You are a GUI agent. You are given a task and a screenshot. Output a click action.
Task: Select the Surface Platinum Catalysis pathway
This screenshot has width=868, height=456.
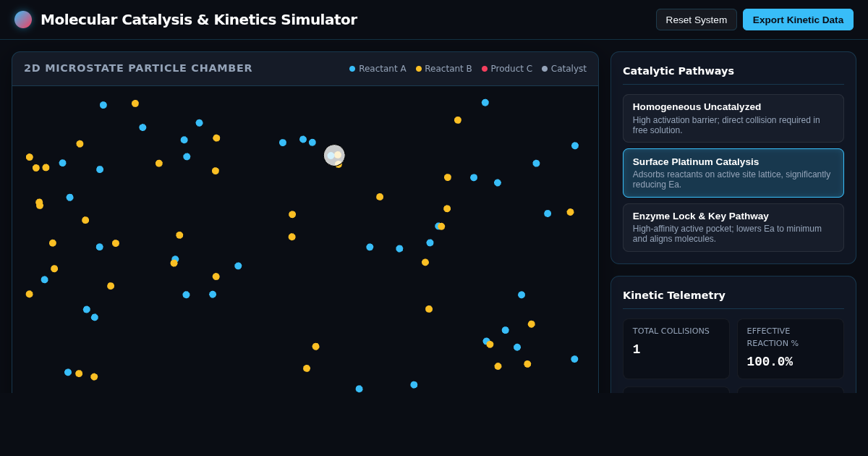(733, 173)
